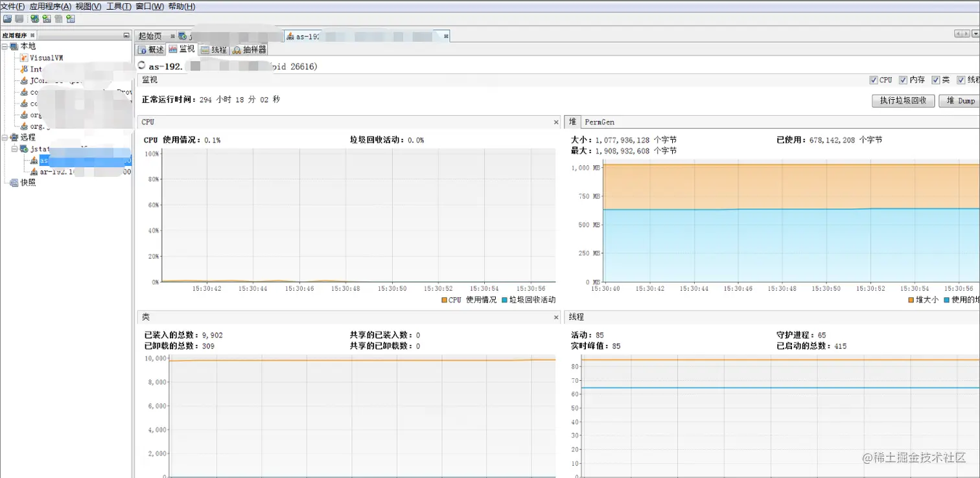
Task: Click the fourth icon in the main toolbar
Action: (47, 18)
